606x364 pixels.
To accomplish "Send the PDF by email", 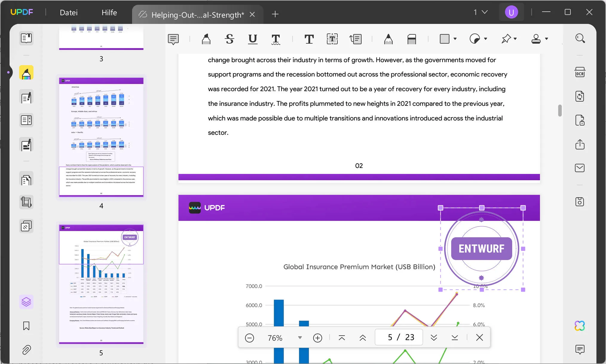I will pos(580,168).
